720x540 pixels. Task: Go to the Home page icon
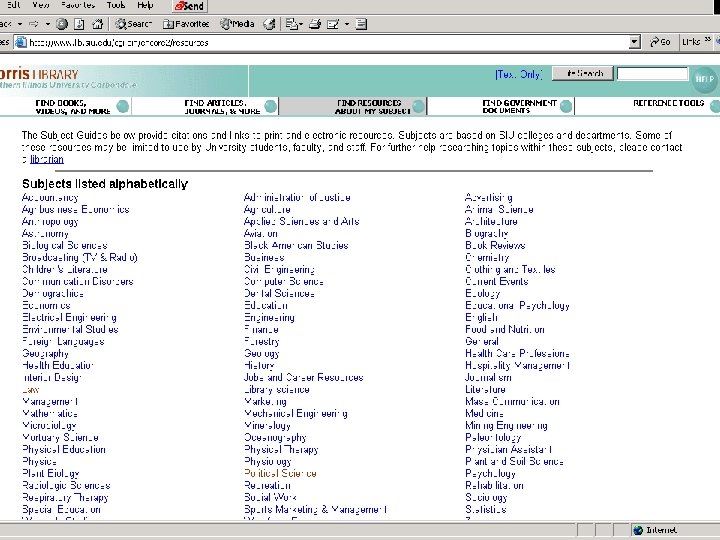pyautogui.click(x=97, y=24)
